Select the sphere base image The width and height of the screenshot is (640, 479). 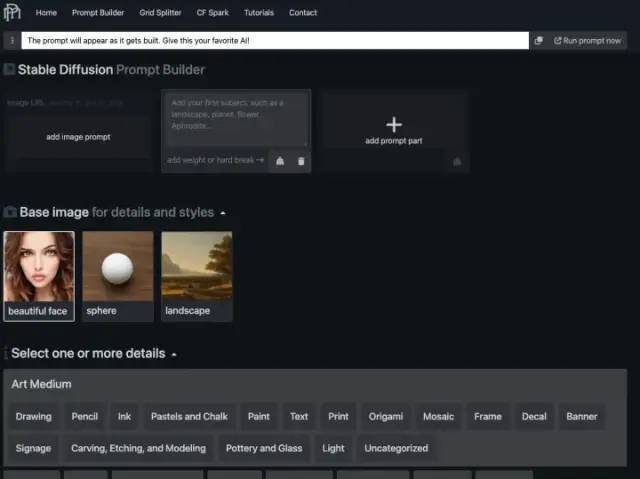pos(118,276)
